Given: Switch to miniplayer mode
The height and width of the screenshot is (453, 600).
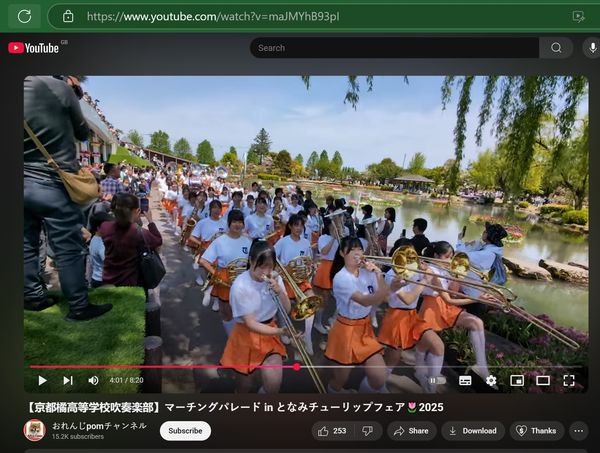Looking at the screenshot, I should coord(517,380).
